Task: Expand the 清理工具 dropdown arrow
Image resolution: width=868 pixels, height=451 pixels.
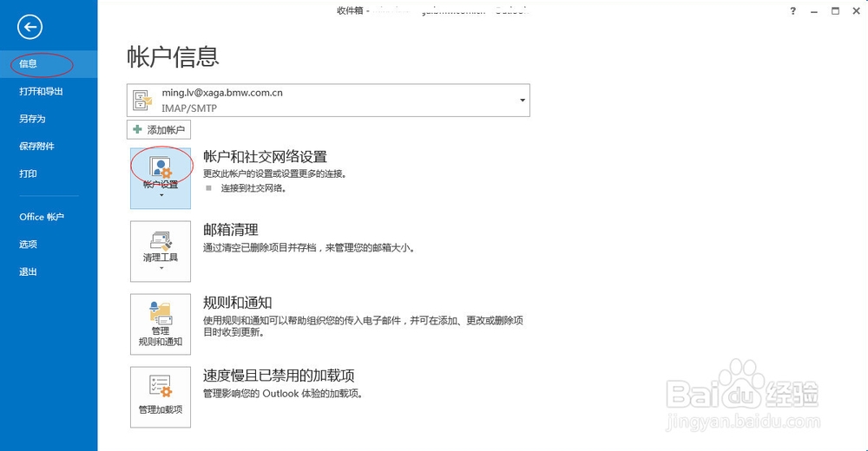Action: click(x=161, y=268)
